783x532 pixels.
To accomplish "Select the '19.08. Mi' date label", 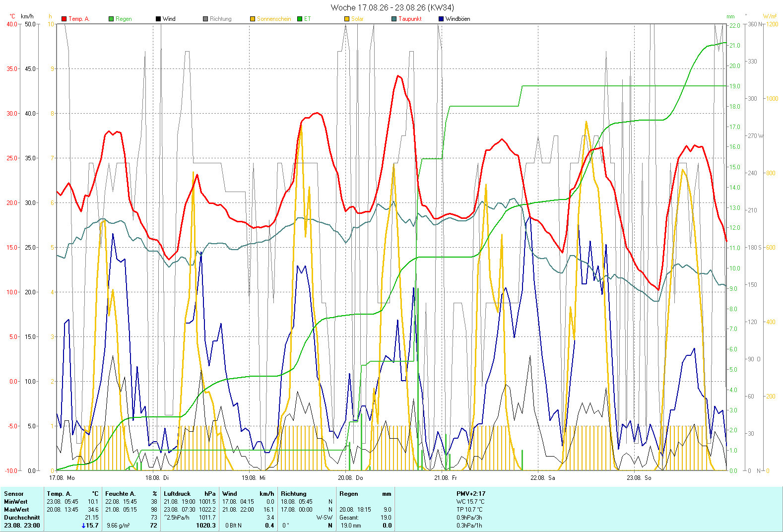I will click(x=254, y=478).
